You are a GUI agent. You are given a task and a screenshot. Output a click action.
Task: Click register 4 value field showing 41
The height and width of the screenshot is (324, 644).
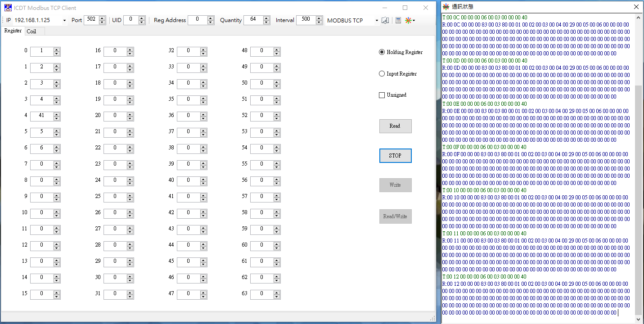[41, 116]
